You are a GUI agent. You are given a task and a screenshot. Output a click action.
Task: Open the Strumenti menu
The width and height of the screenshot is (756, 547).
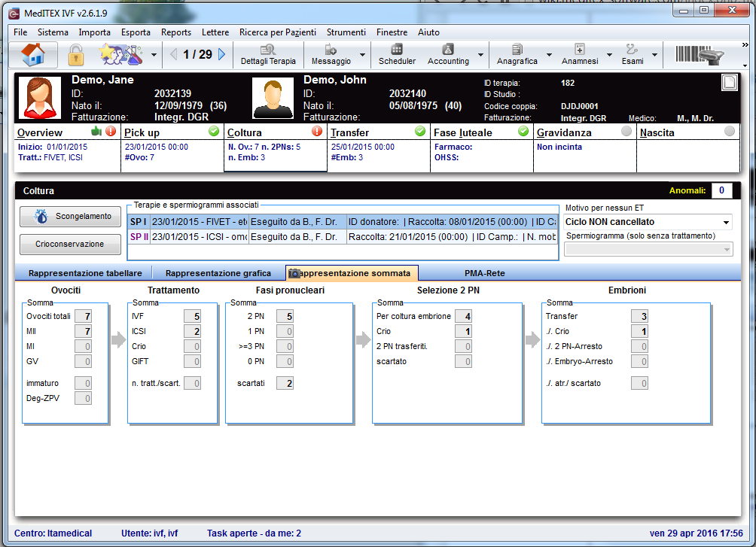346,32
